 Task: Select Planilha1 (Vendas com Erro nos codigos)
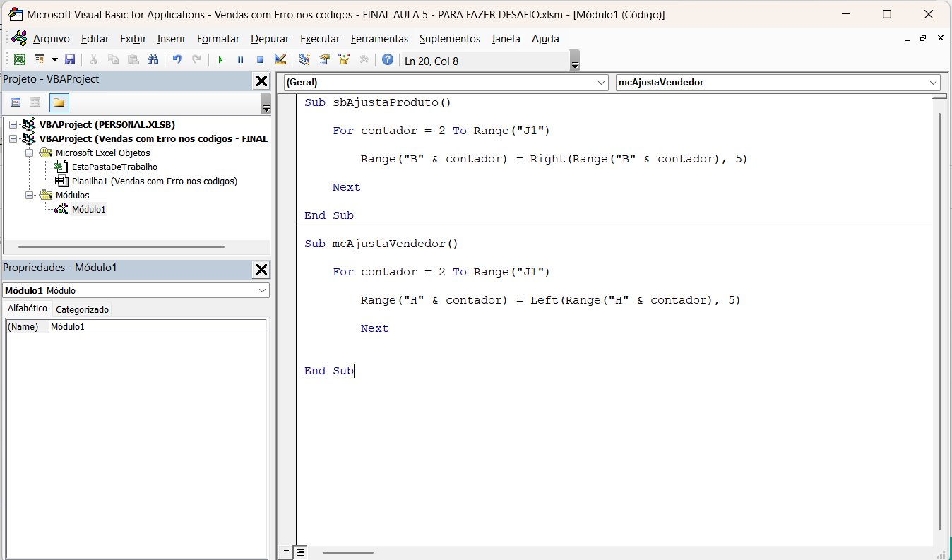coord(155,181)
